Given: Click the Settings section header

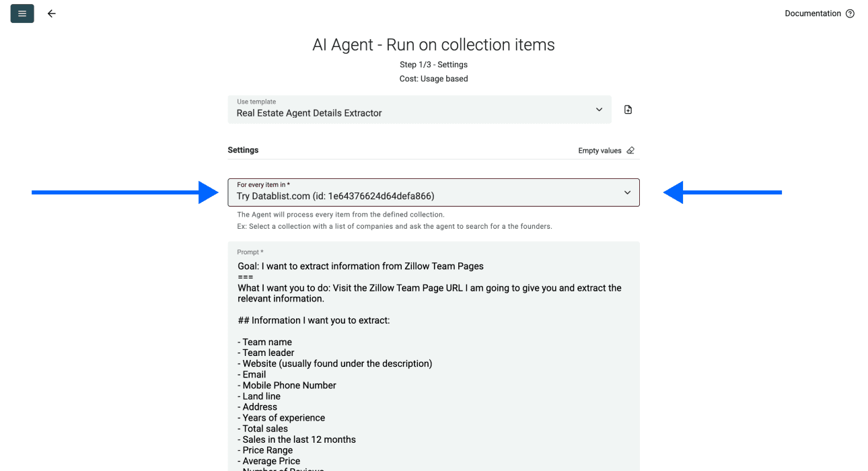Looking at the screenshot, I should click(243, 149).
